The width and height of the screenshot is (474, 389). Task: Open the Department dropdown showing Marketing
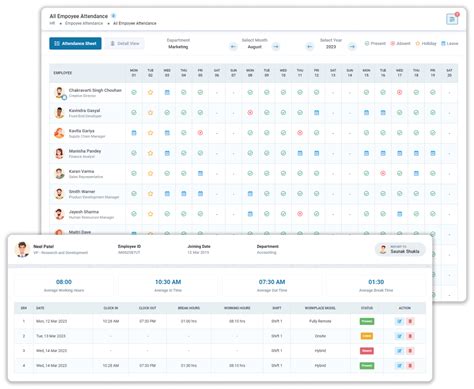tap(178, 44)
